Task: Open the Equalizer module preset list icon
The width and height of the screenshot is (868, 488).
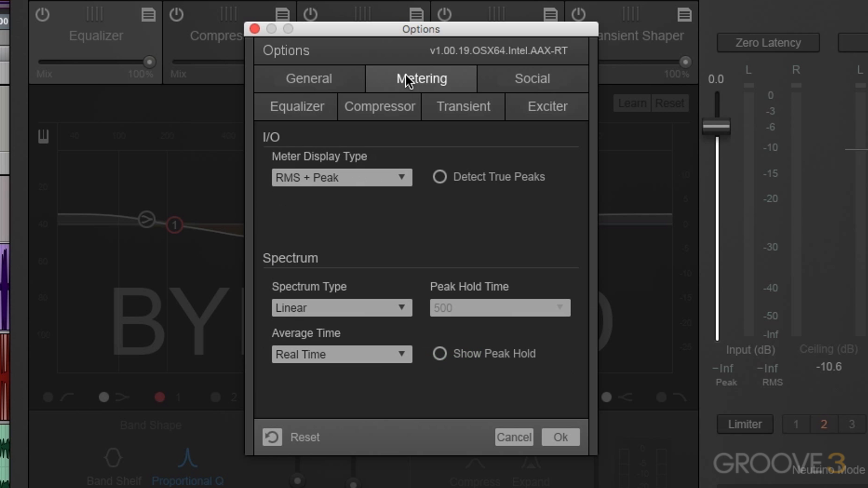Action: (148, 15)
